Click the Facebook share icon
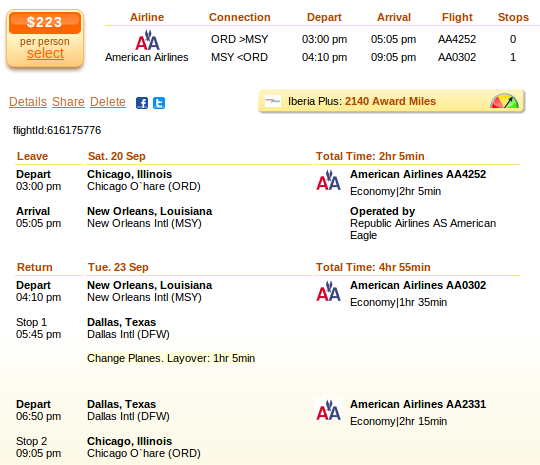This screenshot has width=540, height=465. [x=142, y=103]
